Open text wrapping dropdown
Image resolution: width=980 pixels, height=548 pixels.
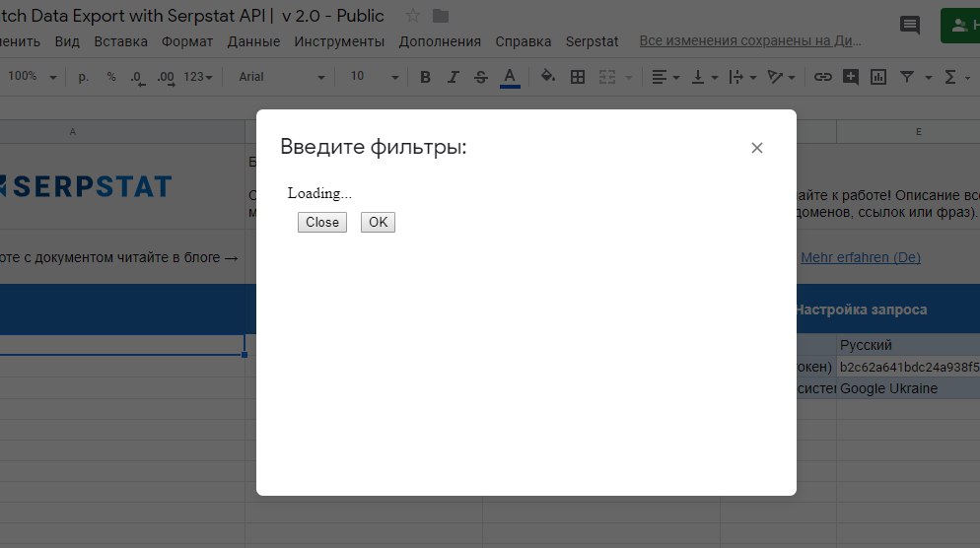742,77
